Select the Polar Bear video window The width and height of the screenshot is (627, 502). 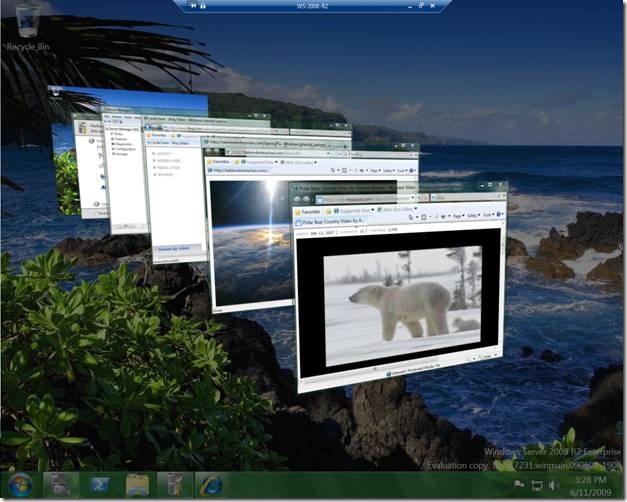point(400,300)
